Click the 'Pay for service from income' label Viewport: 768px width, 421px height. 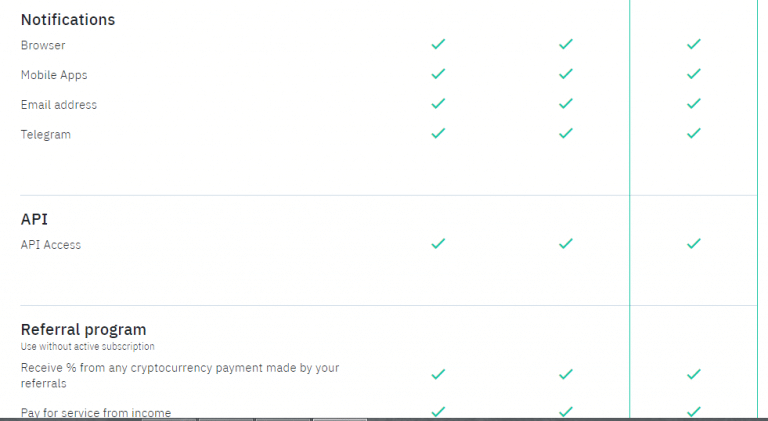(96, 413)
